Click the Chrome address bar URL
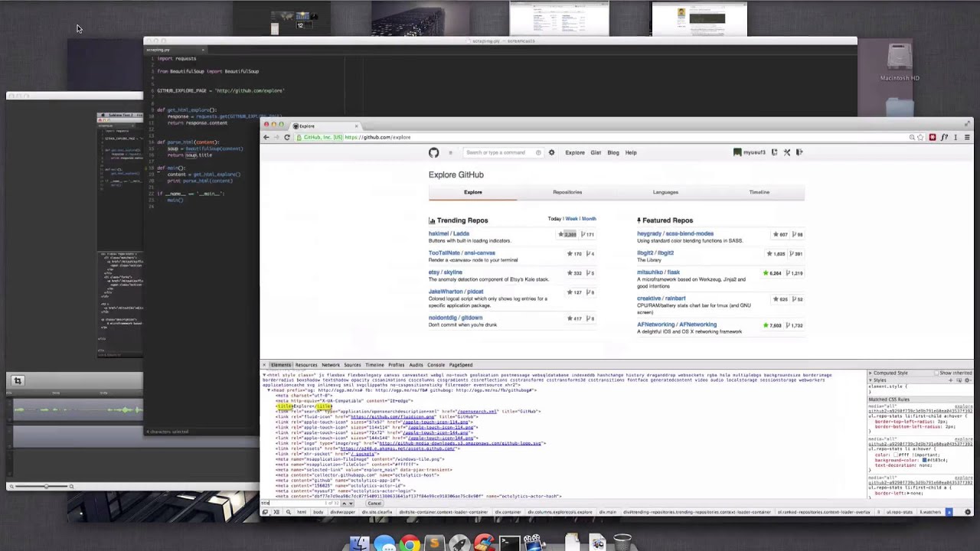Screen dimensions: 980x551 point(377,137)
